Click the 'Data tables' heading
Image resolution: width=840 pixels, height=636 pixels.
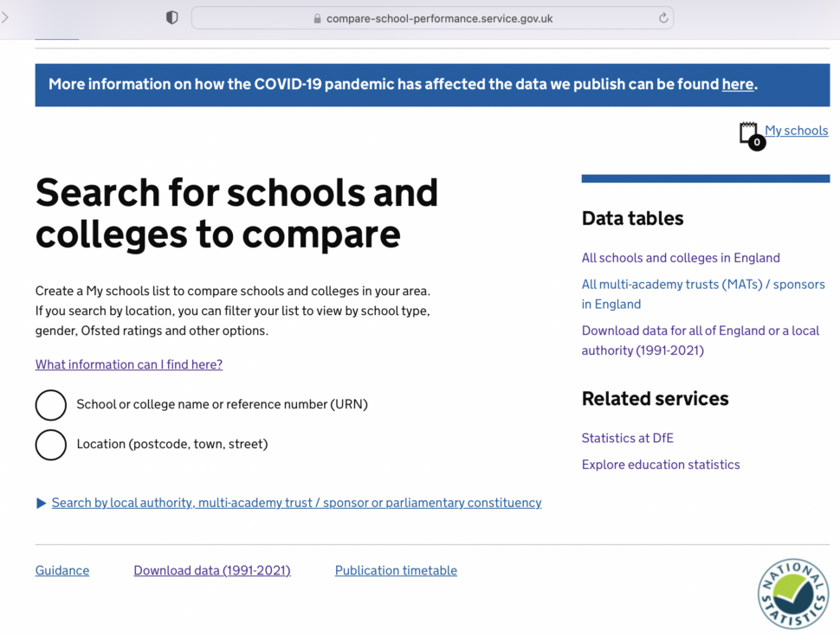click(633, 218)
